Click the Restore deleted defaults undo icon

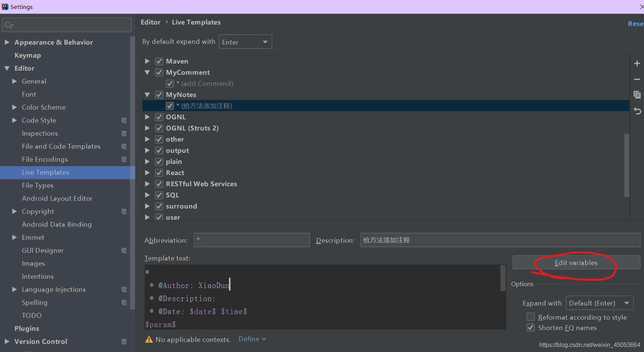coord(637,111)
